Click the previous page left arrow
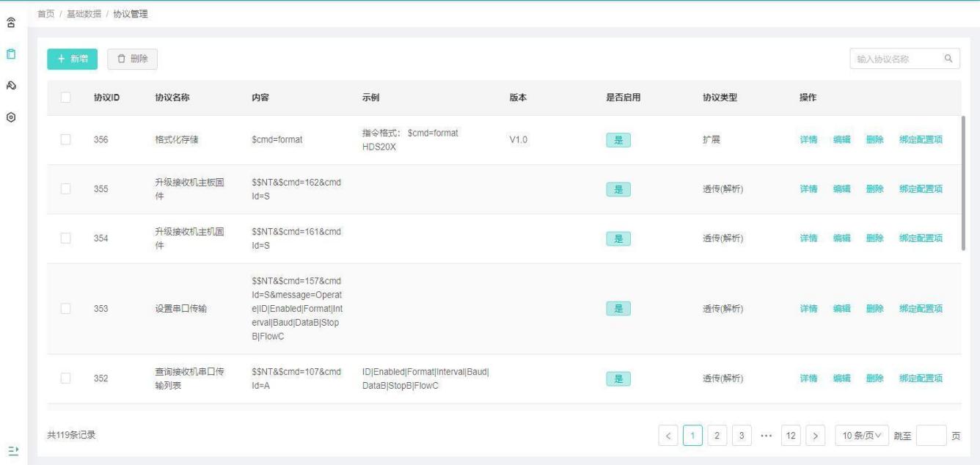Image resolution: width=980 pixels, height=465 pixels. coord(668,435)
